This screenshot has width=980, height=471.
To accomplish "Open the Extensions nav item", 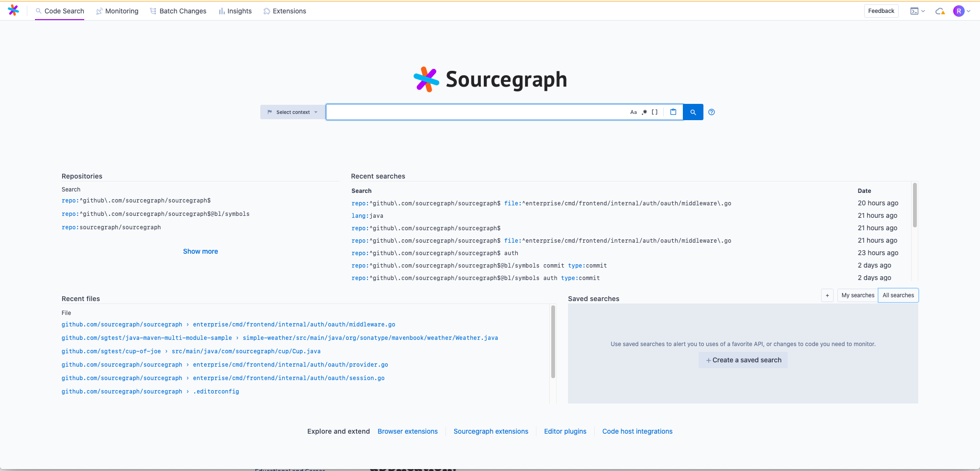I will click(285, 11).
